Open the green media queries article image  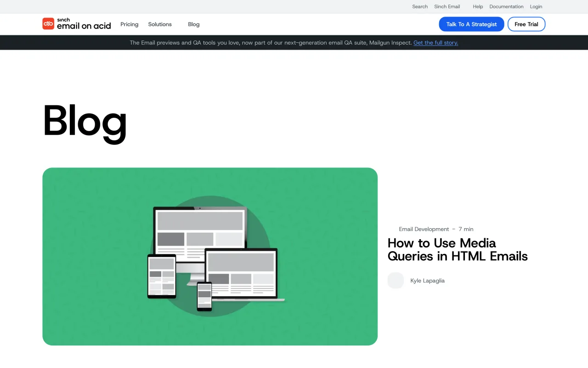210,256
